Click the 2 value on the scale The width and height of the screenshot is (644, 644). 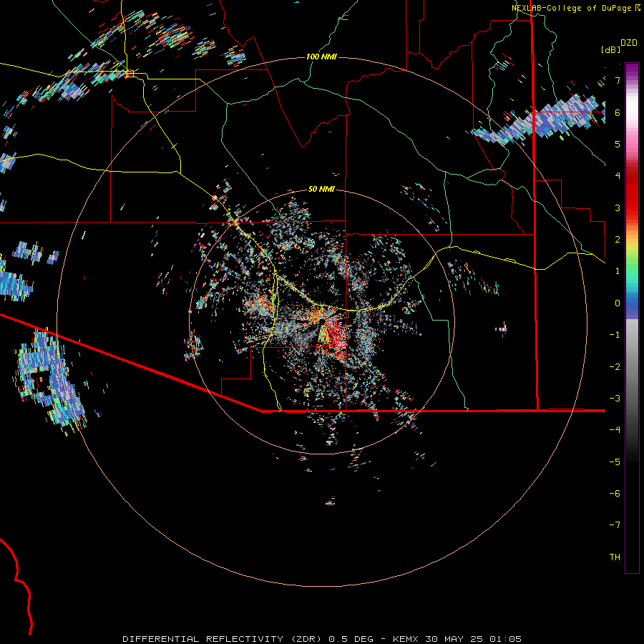618,240
